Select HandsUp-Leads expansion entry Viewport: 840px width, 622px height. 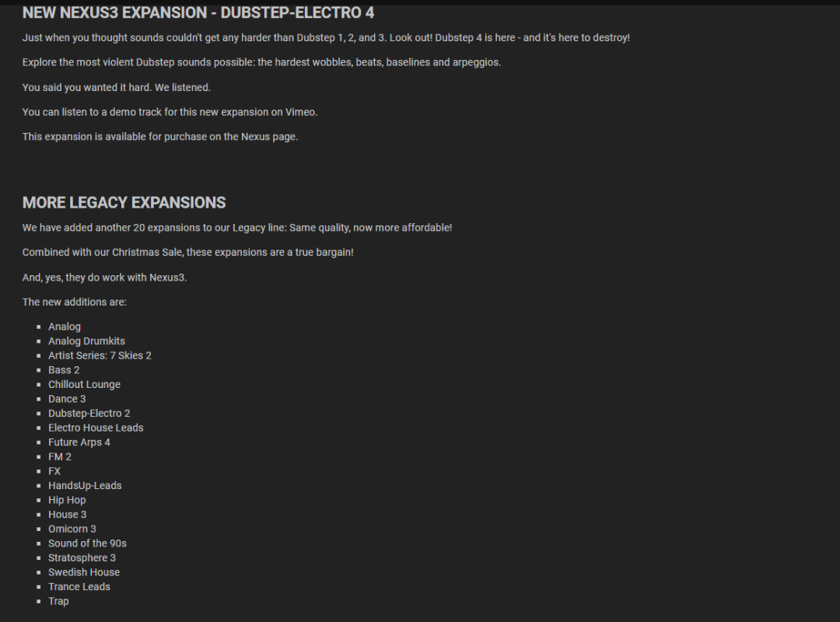click(x=85, y=486)
